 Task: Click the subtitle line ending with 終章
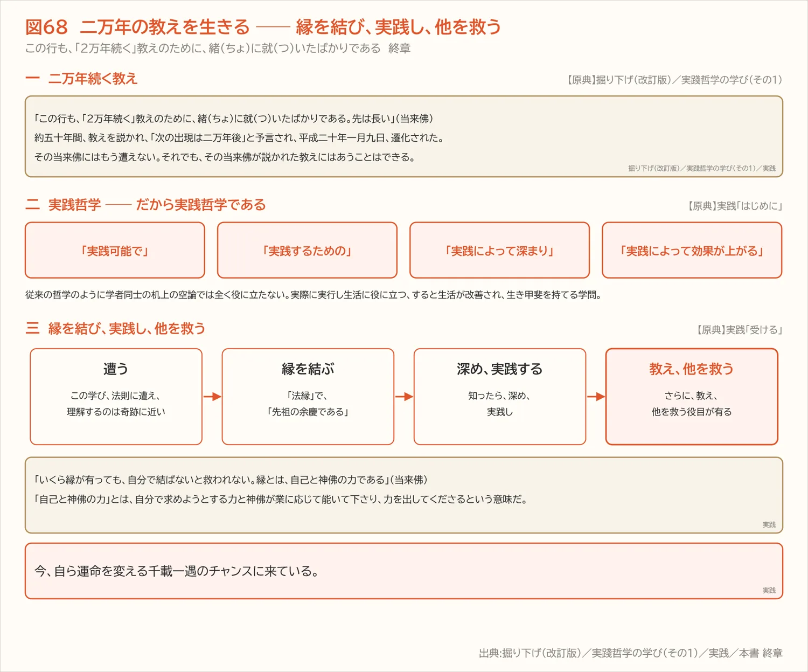pos(218,49)
